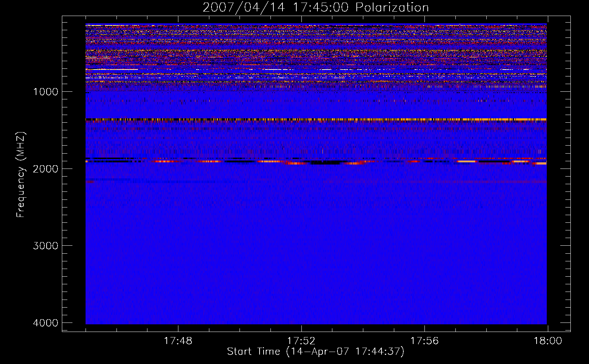Screen dimensions: 589x364
Task: Click the 17:56 time tick label
Action: 424,341
